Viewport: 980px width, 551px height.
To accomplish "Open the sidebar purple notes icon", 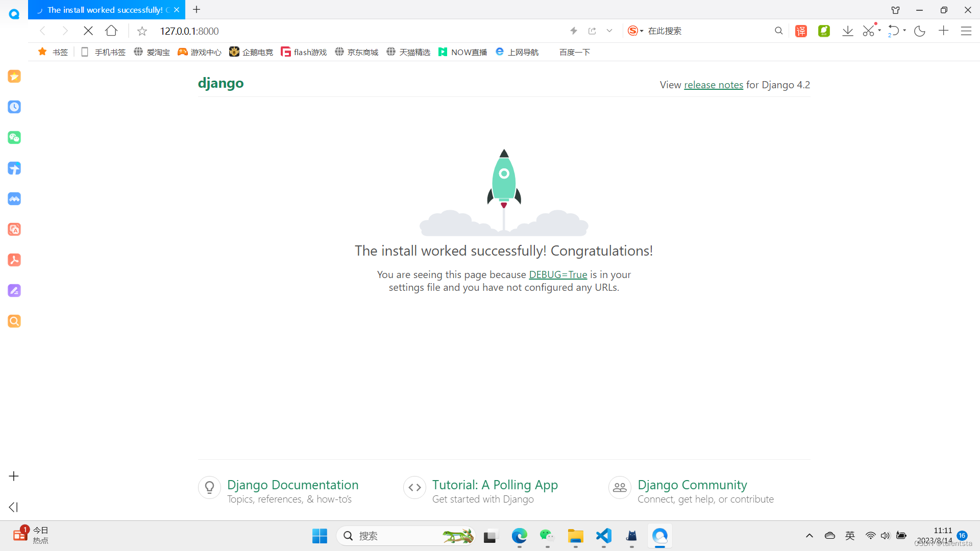I will click(14, 291).
